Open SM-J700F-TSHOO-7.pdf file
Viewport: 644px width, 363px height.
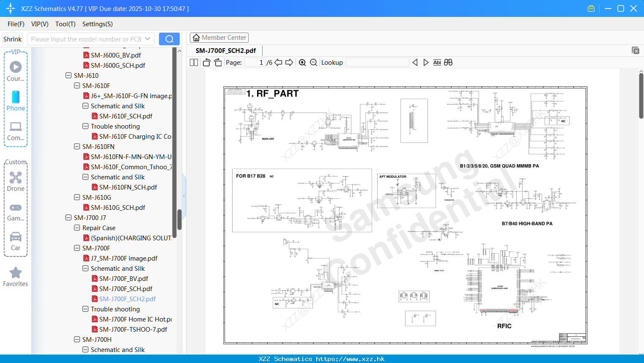133,329
